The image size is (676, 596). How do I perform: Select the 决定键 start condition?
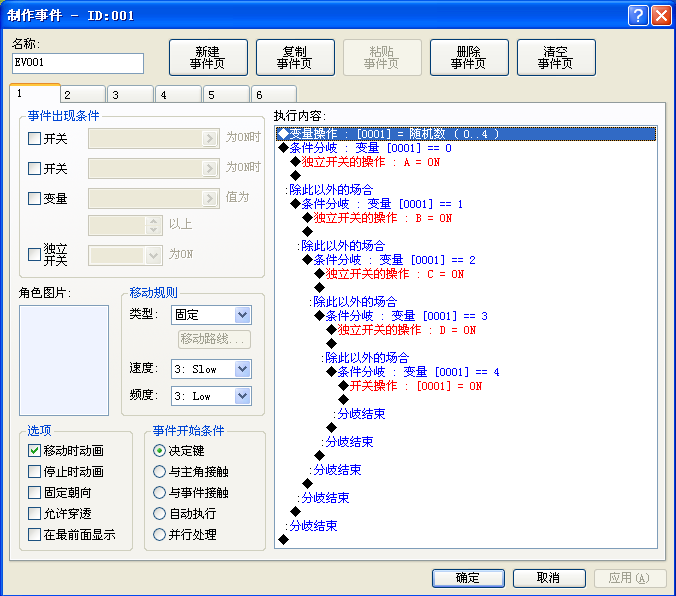coord(159,451)
